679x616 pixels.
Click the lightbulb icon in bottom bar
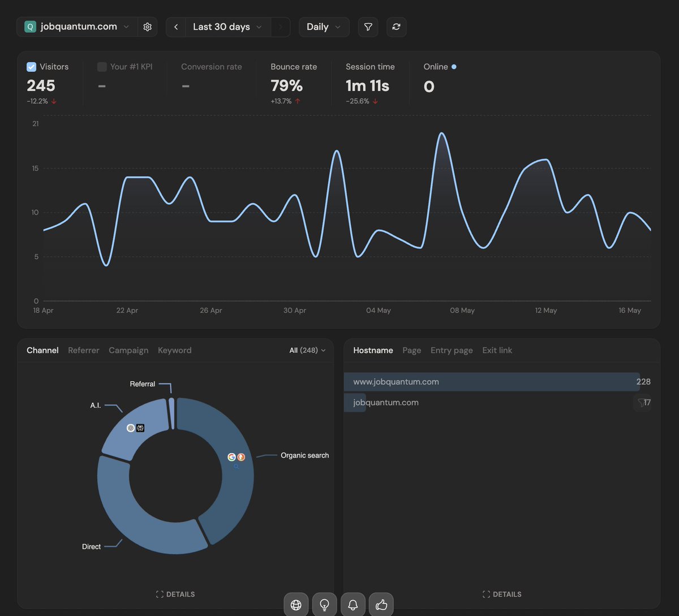324,605
